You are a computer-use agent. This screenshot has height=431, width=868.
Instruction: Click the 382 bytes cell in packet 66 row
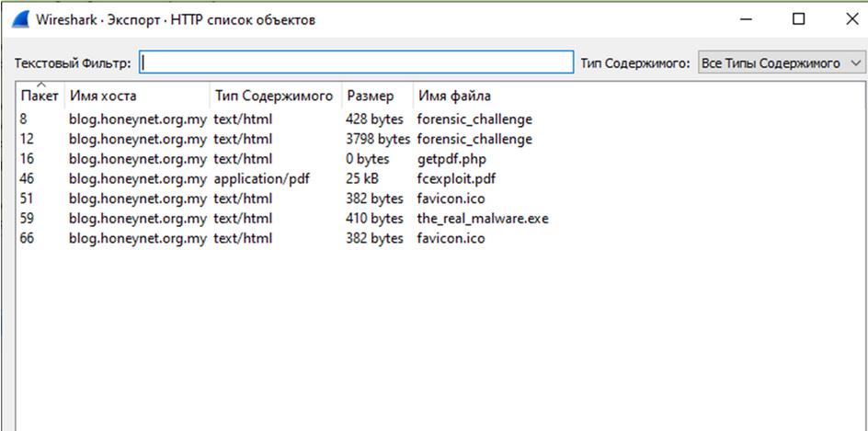tap(374, 238)
